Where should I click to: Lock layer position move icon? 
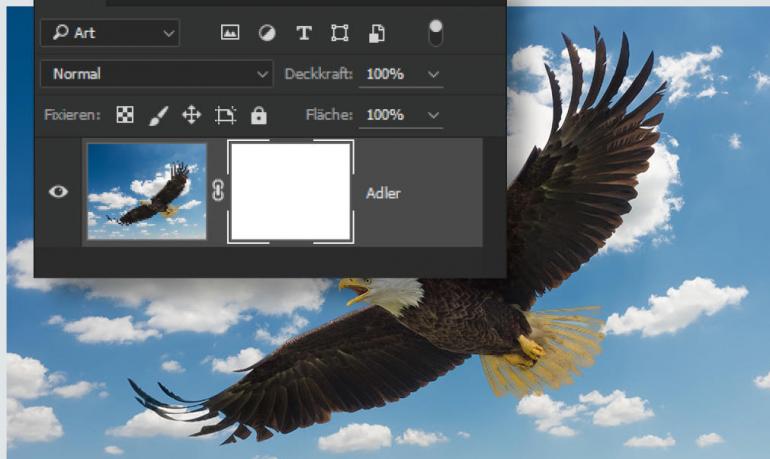coord(192,115)
